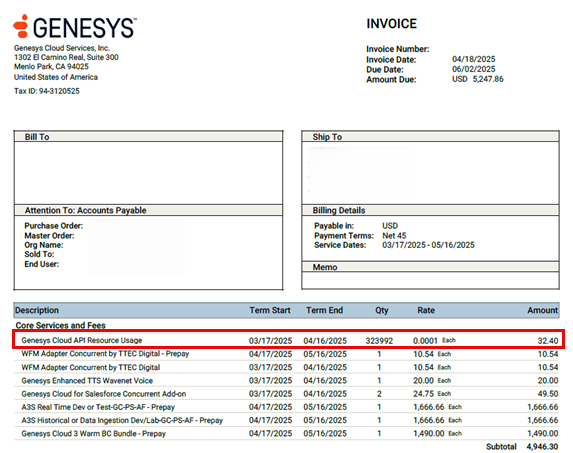Click the Rate column header

pos(426,310)
